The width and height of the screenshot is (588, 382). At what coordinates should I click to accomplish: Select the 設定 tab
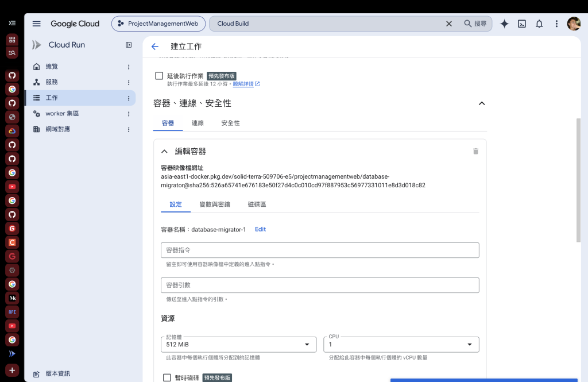[176, 204]
